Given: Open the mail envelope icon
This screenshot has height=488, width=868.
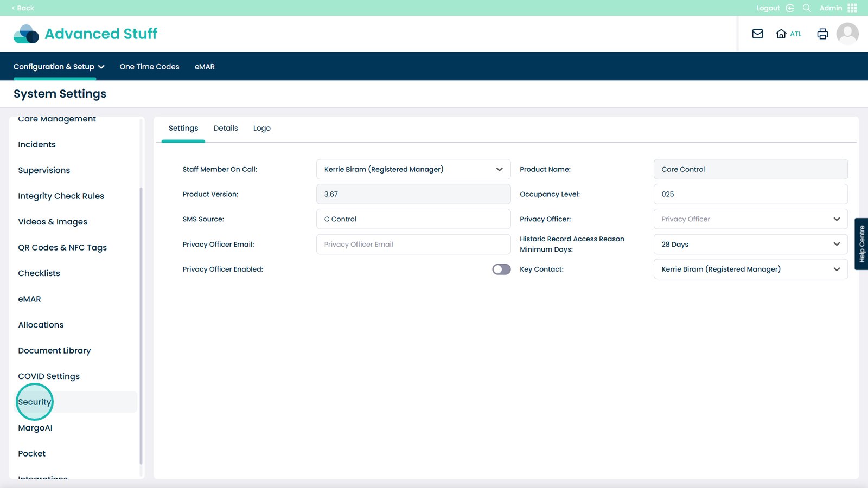Looking at the screenshot, I should (x=757, y=34).
